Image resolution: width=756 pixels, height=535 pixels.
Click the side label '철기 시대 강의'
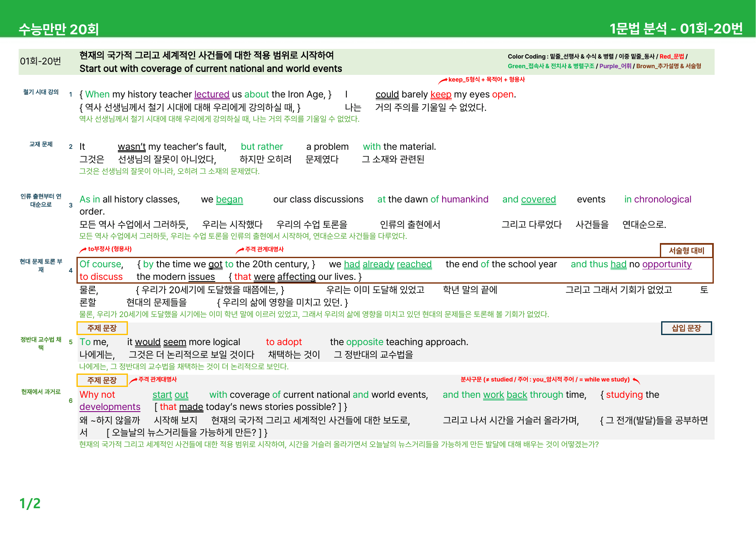point(41,92)
